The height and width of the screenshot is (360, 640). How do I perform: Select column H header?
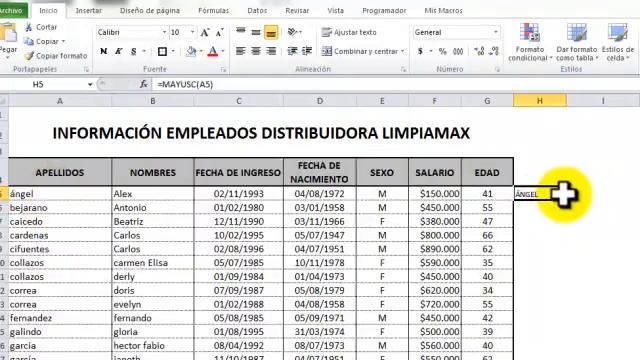[x=540, y=100]
